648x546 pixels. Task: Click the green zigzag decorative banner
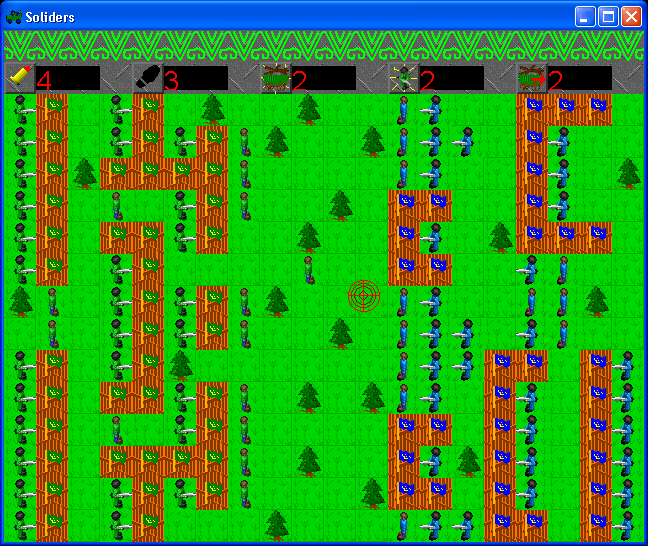324,46
